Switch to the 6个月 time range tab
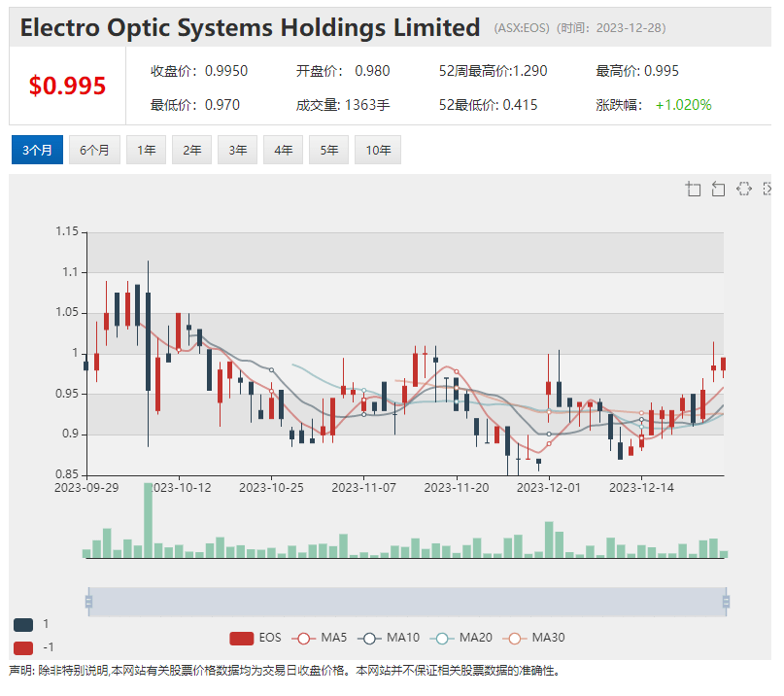The width and height of the screenshot is (784, 696). click(x=94, y=150)
